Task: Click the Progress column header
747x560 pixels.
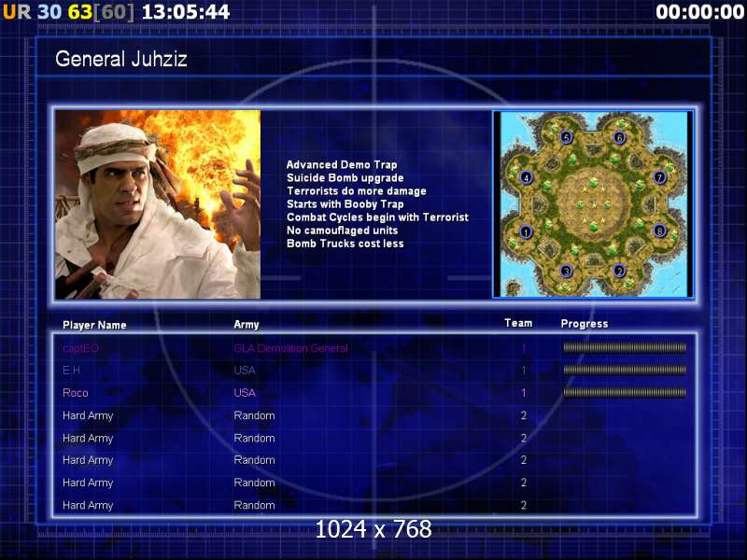Action: click(x=585, y=324)
